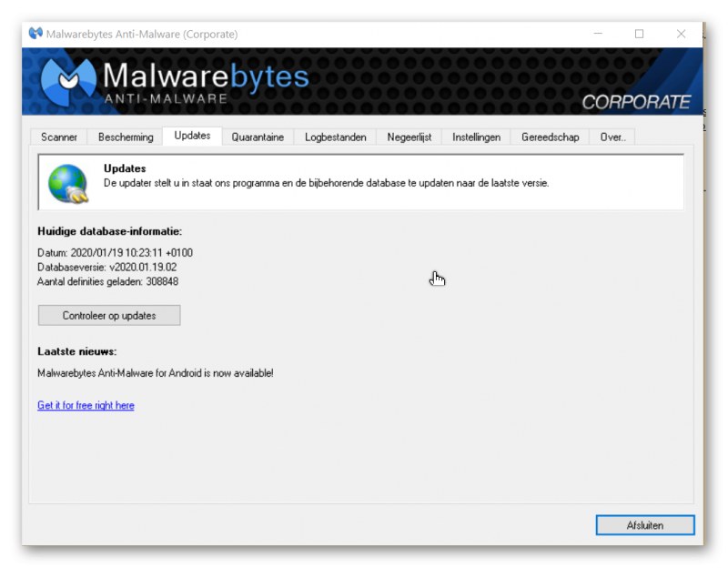
Task: Switch to the Instellingen tab
Action: click(x=477, y=137)
